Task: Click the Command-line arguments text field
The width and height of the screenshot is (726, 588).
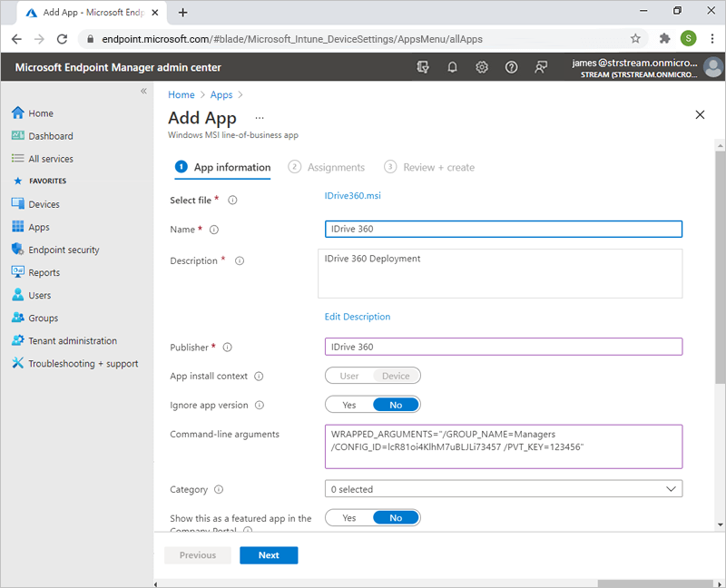Action: point(503,446)
